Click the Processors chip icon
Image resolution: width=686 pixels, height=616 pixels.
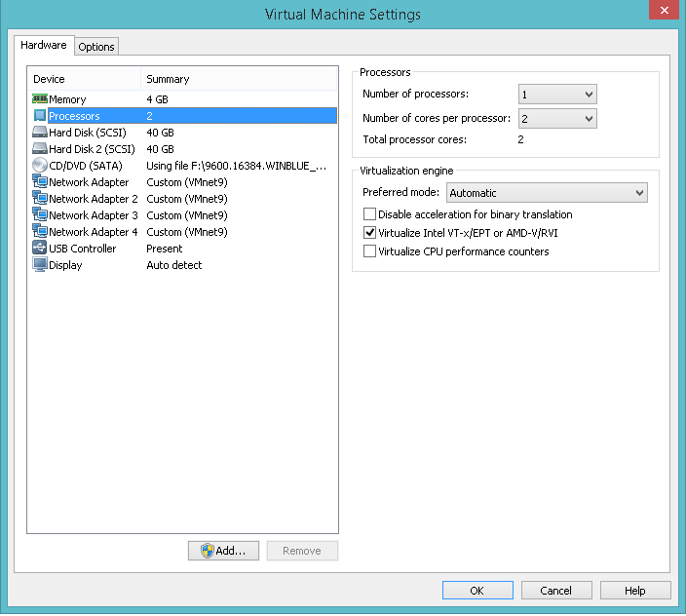click(40, 115)
